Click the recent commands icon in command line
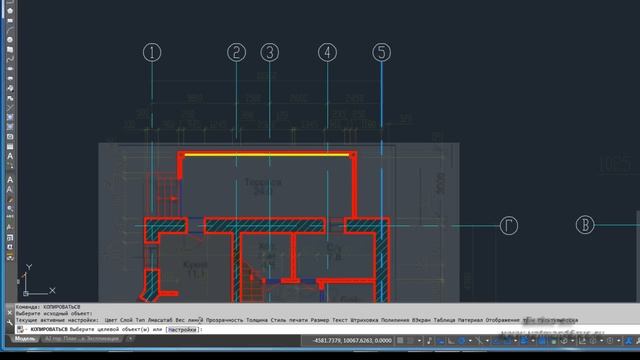 [20, 329]
